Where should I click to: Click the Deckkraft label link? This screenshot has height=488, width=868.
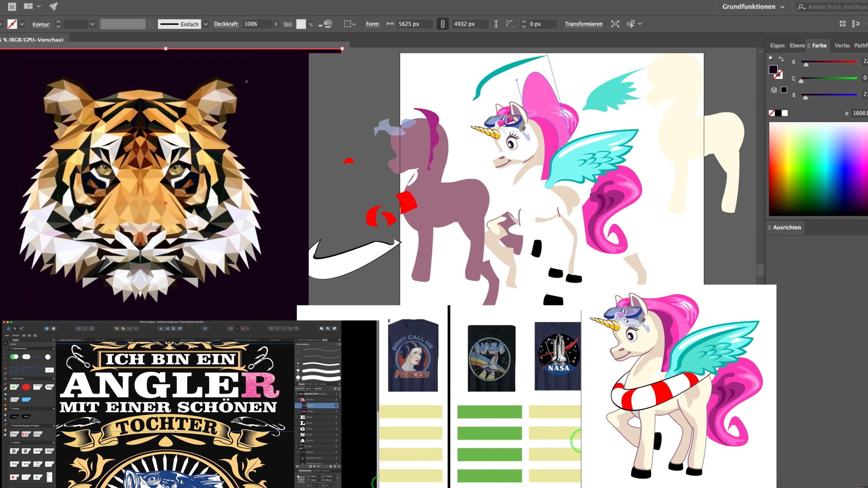pyautogui.click(x=226, y=24)
